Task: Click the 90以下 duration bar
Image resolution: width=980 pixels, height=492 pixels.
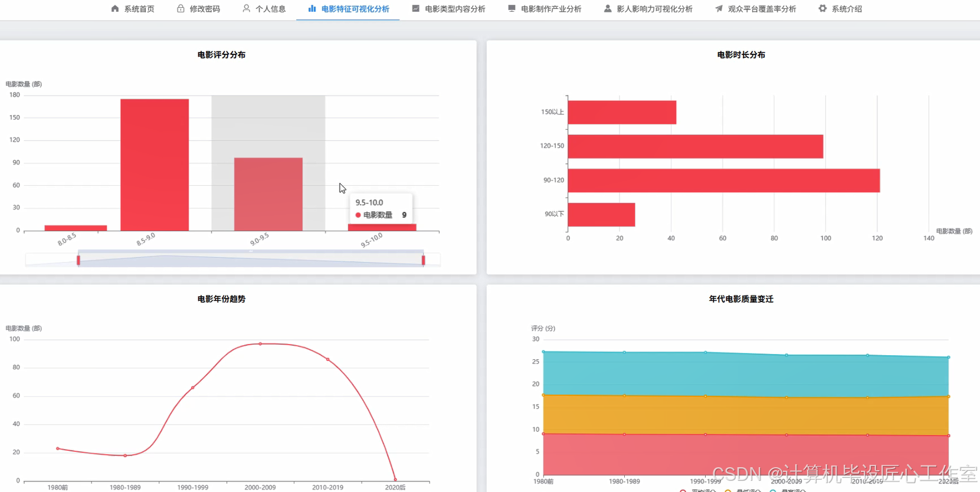Action: pyautogui.click(x=601, y=215)
